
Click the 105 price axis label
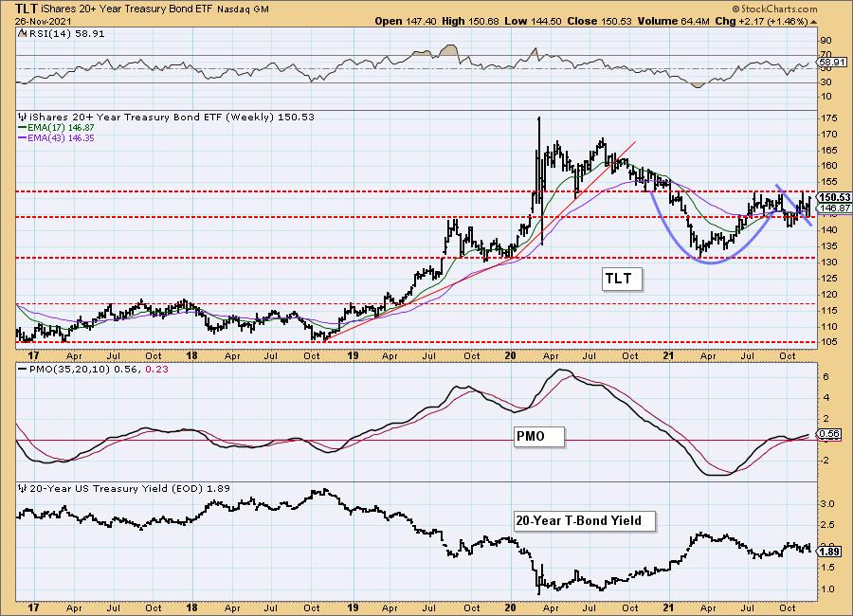[829, 342]
